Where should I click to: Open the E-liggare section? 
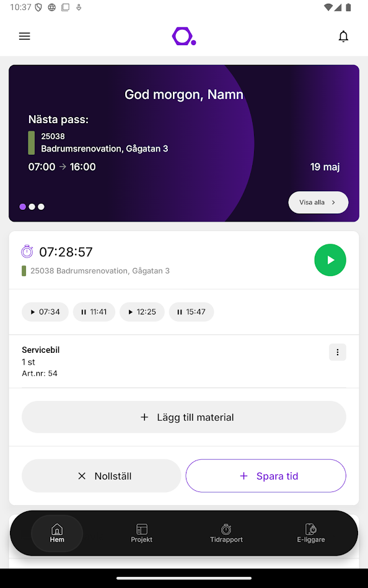click(311, 533)
